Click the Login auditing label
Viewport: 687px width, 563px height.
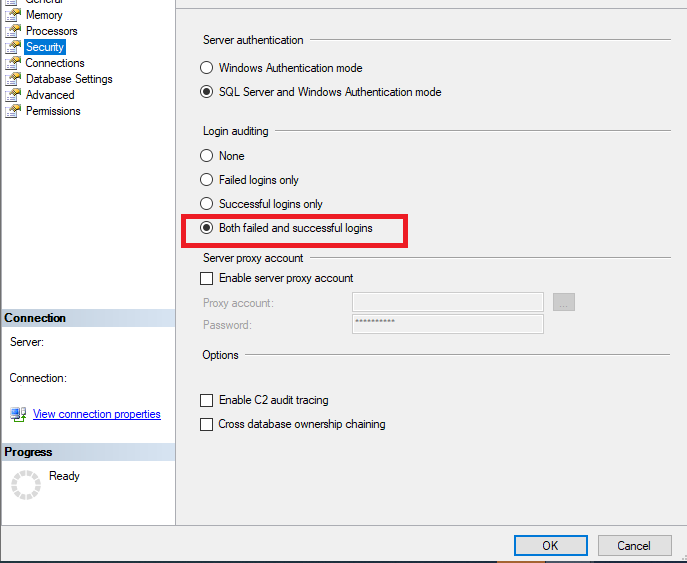click(236, 131)
